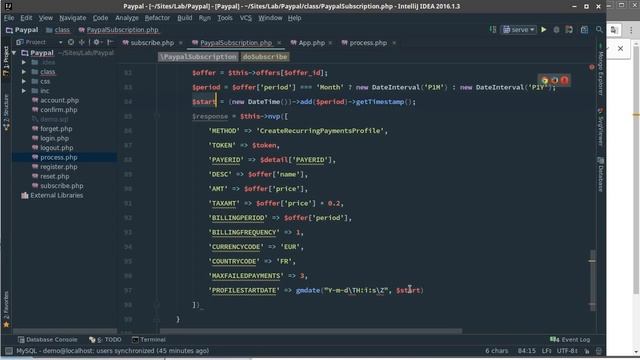The width and height of the screenshot is (640, 360).
Task: Expand the css folder
Action: pyautogui.click(x=24, y=81)
